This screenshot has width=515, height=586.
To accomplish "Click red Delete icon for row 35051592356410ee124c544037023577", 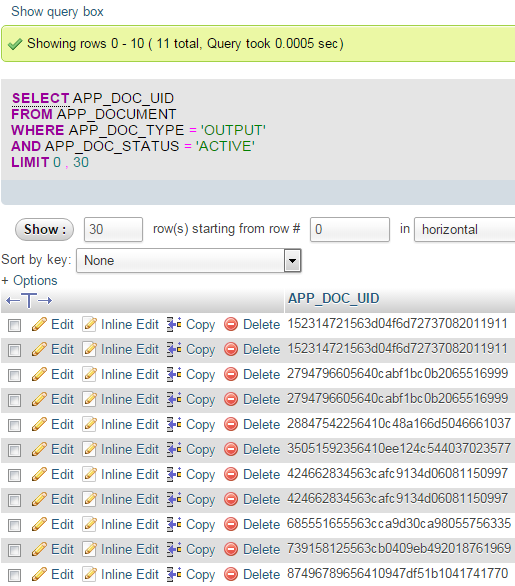I will (x=231, y=449).
